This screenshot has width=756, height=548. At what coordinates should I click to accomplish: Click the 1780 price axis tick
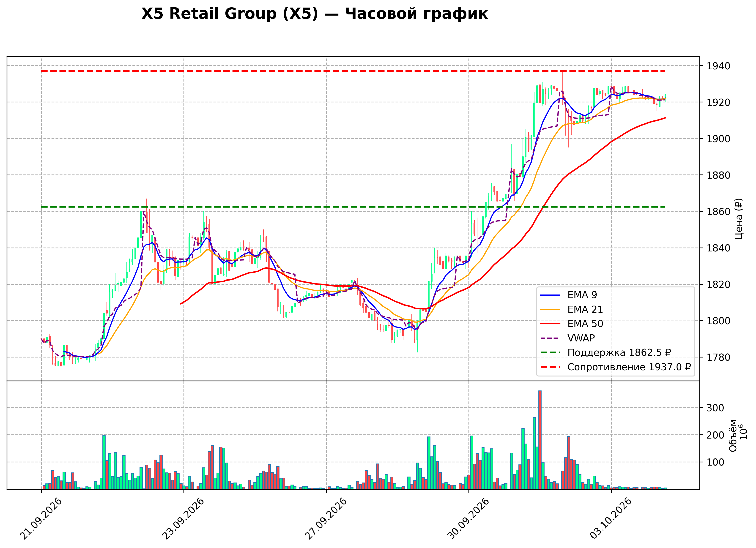(x=719, y=357)
